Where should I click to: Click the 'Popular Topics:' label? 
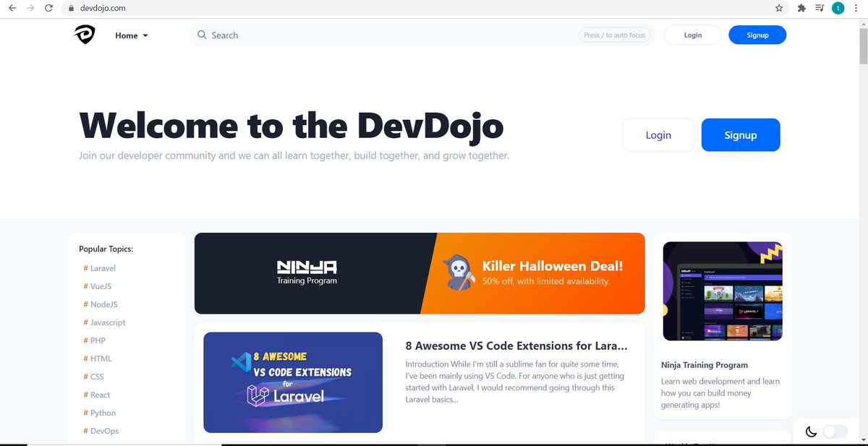(106, 249)
